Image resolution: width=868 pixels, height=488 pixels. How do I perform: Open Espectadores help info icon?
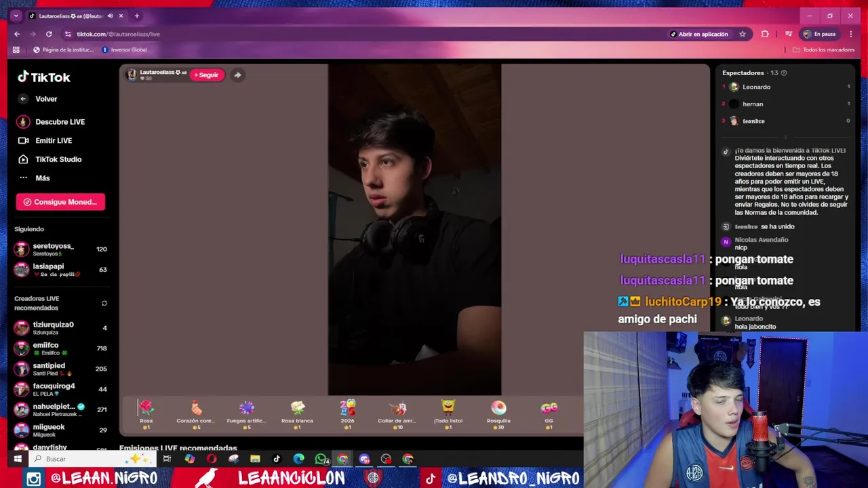pos(784,73)
